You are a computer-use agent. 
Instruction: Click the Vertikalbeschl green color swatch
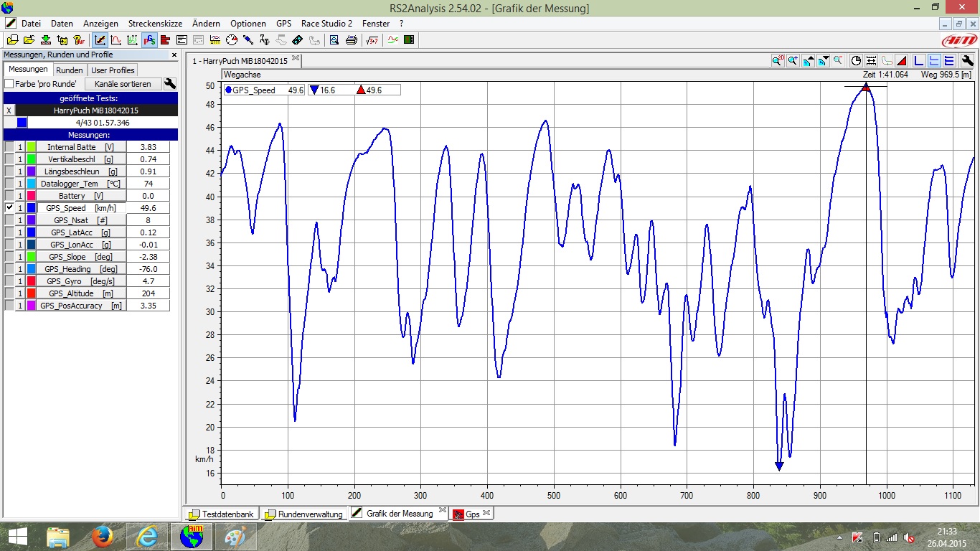(x=32, y=159)
